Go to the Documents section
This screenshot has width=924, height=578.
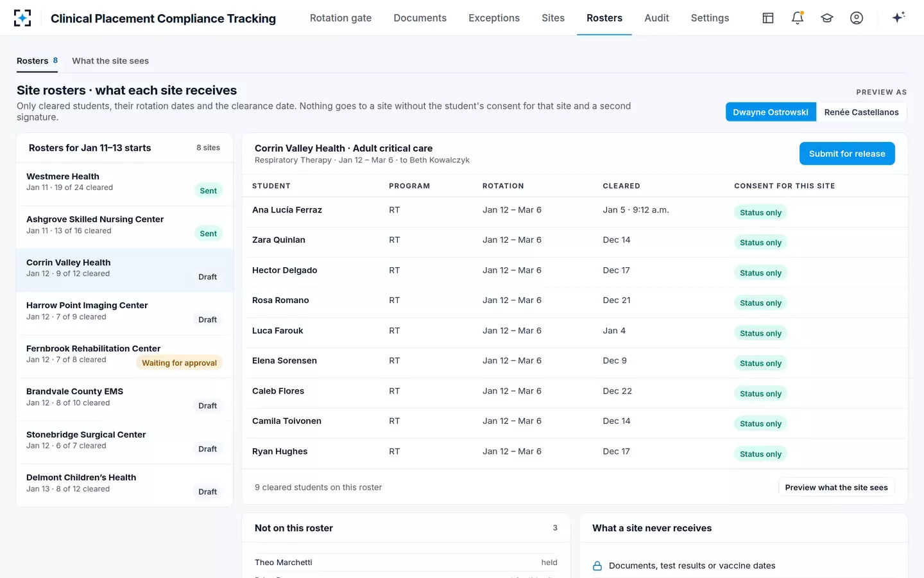point(420,18)
